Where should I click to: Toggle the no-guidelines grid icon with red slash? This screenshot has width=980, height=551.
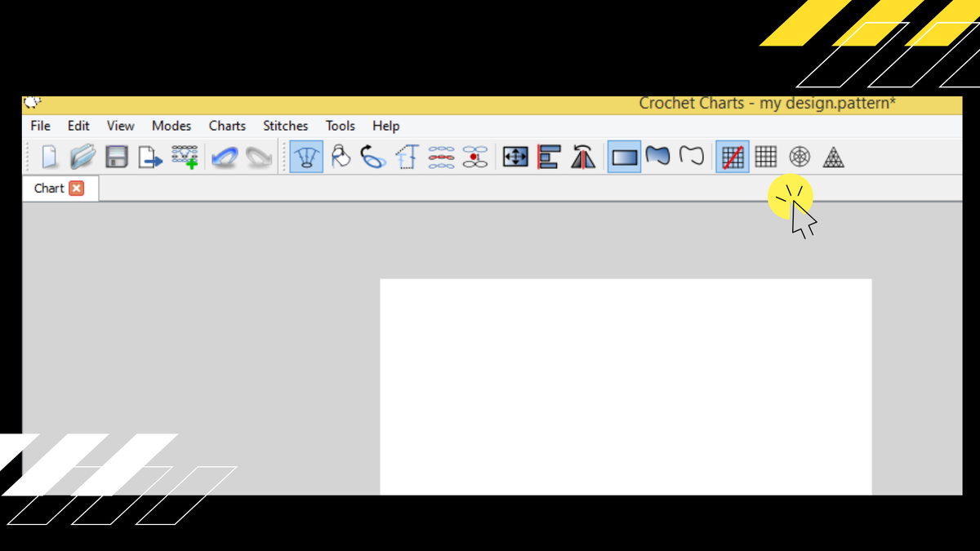[733, 157]
